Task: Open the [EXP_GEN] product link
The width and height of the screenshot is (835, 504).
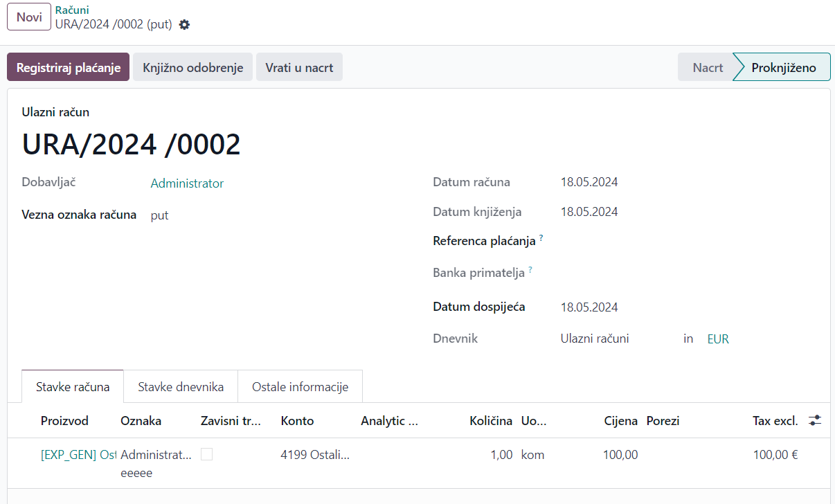Action: [78, 455]
